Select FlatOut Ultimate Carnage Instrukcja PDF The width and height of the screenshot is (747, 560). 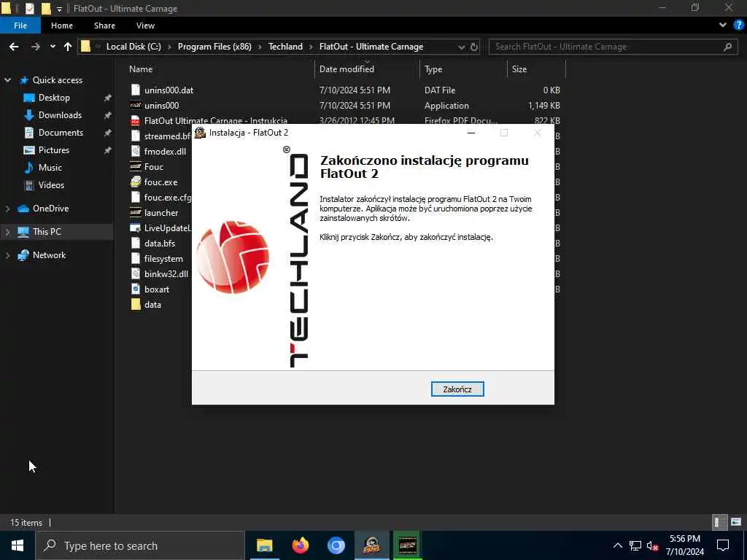[x=215, y=120]
